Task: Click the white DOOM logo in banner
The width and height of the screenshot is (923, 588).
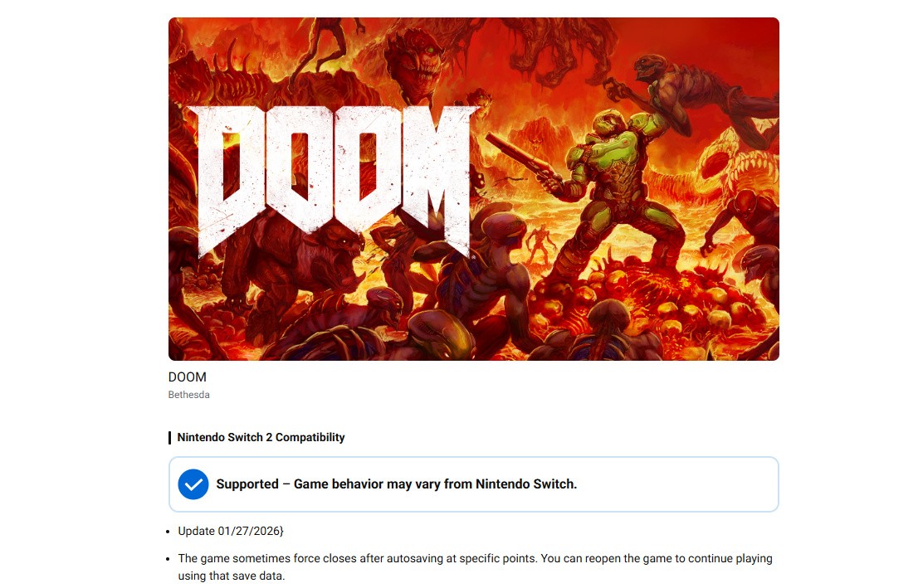Action: (332, 173)
